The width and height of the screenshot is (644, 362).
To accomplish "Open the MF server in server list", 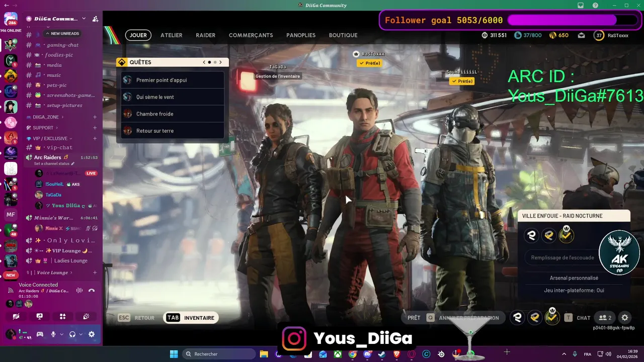I will point(11,215).
